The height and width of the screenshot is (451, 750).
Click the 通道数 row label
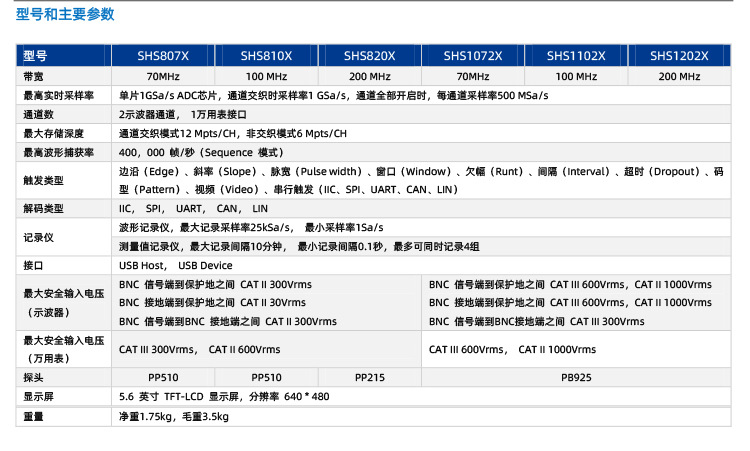point(38,115)
